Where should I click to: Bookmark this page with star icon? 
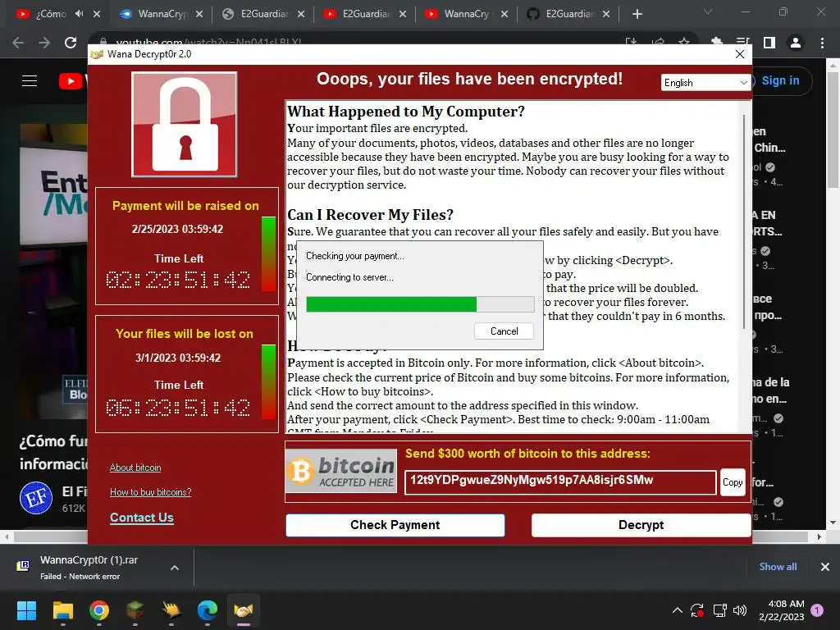click(684, 42)
